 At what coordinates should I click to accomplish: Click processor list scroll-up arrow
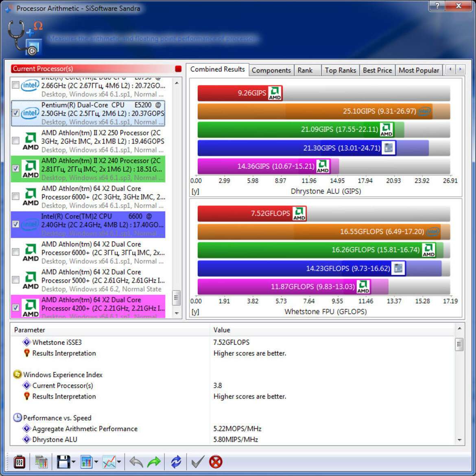coord(177,83)
